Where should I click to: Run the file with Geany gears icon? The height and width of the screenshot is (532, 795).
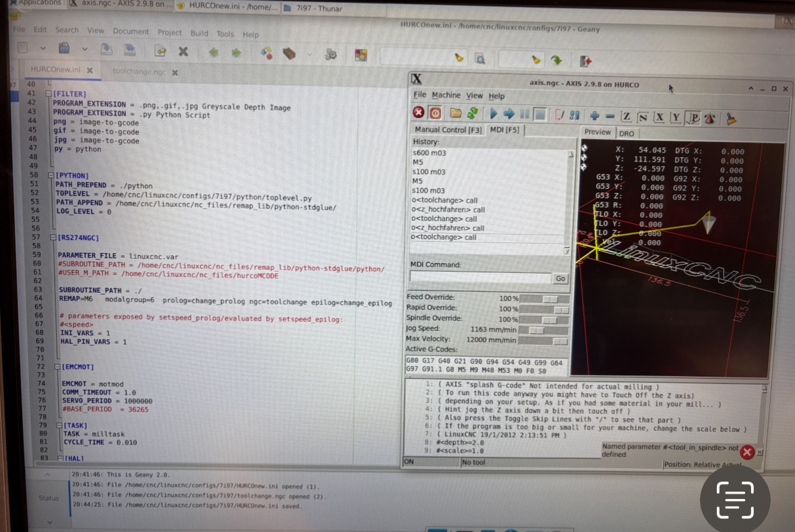[x=331, y=54]
